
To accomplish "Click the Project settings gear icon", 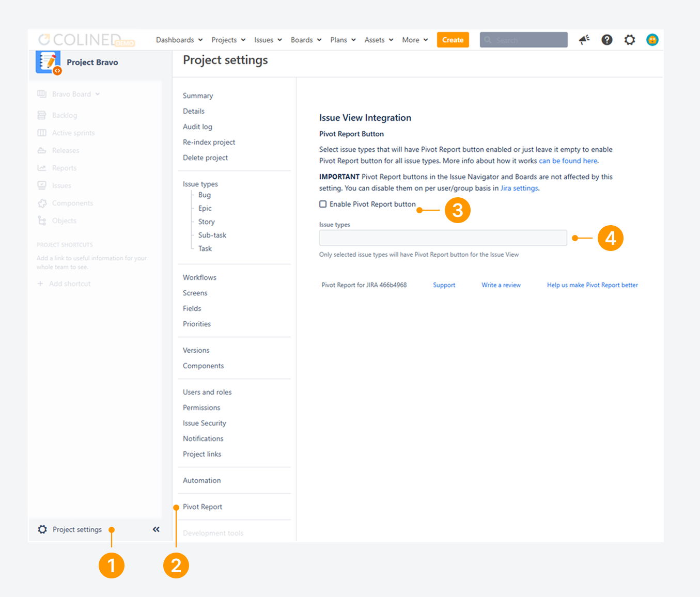I will [x=42, y=529].
